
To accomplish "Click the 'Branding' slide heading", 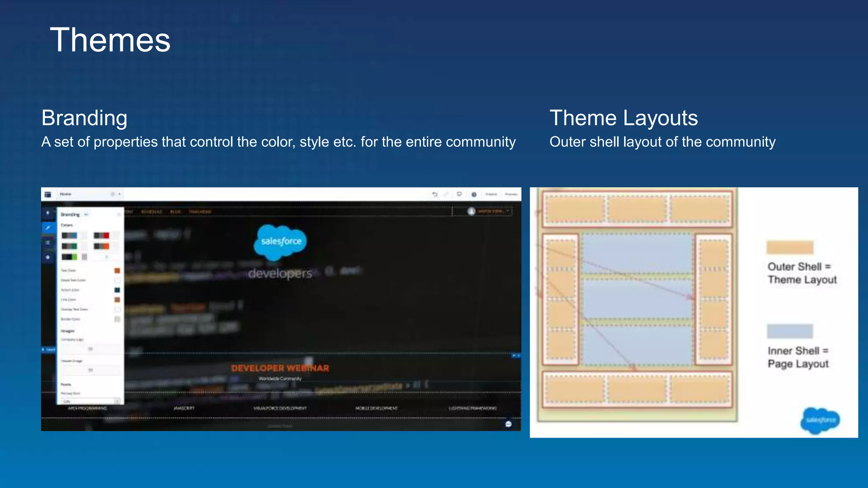I will coord(84,118).
